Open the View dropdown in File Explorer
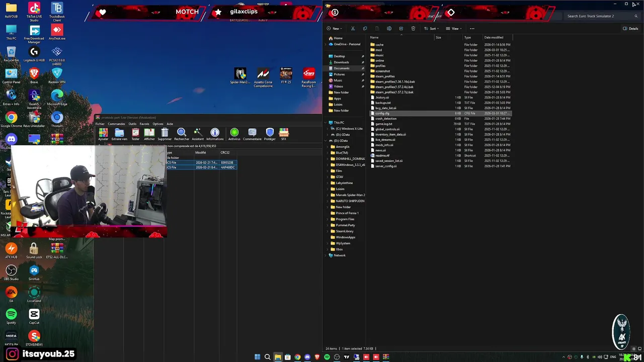 454,29
